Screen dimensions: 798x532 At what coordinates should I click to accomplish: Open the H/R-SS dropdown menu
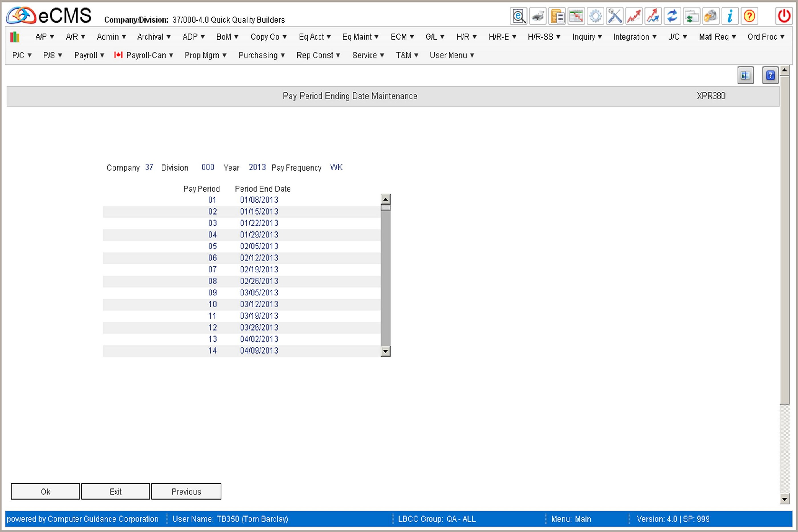(543, 37)
